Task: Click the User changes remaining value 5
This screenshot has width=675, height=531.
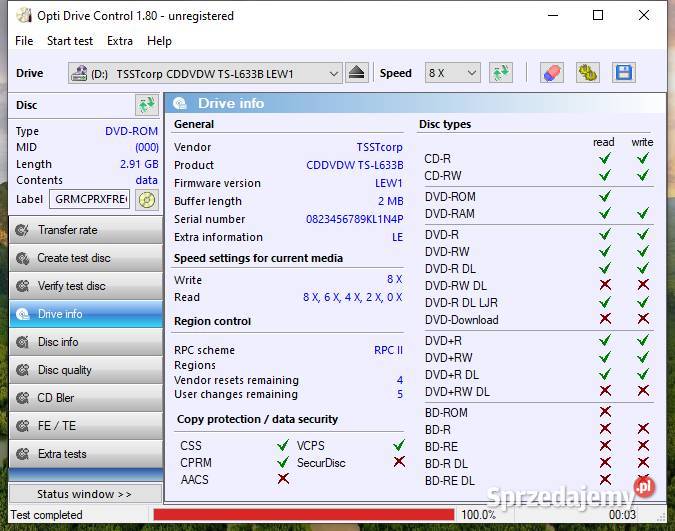Action: point(400,394)
